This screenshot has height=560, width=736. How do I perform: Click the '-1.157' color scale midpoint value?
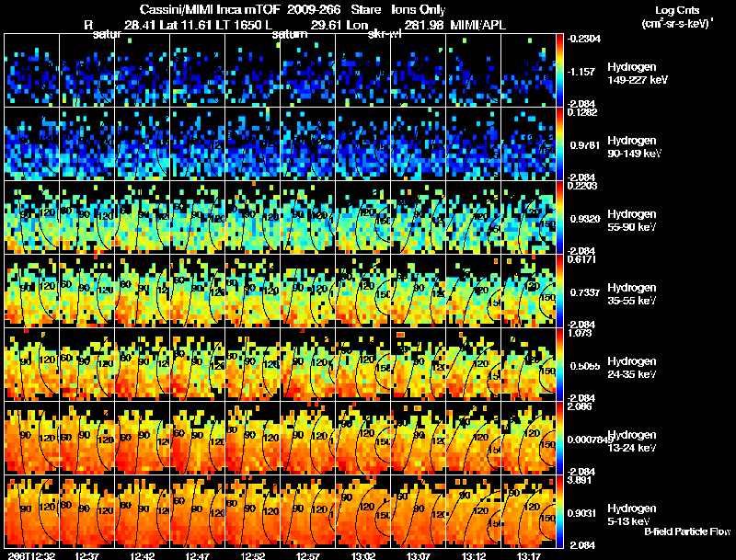pos(581,72)
